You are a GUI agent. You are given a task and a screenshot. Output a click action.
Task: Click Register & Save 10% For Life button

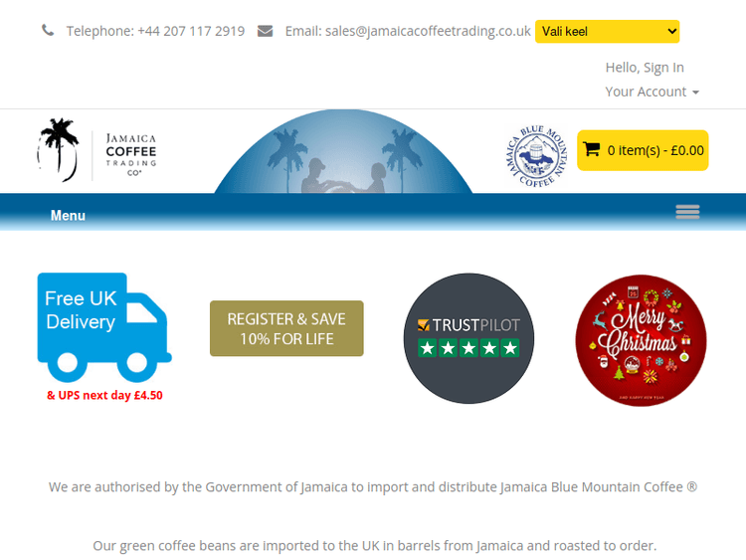tap(286, 328)
